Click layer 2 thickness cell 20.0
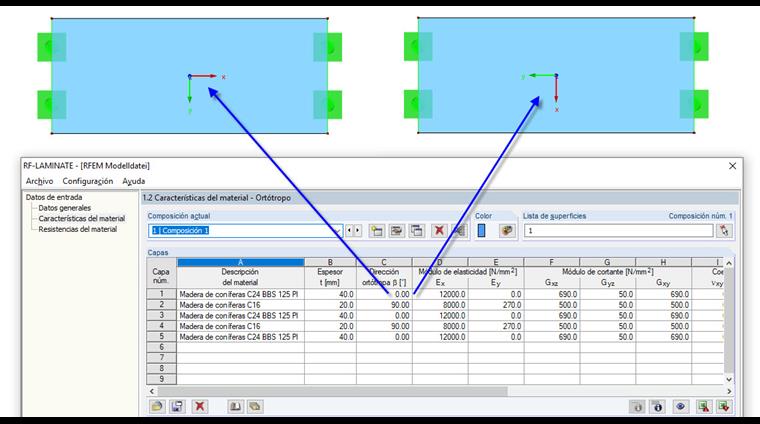The height and width of the screenshot is (424, 760). click(x=330, y=305)
